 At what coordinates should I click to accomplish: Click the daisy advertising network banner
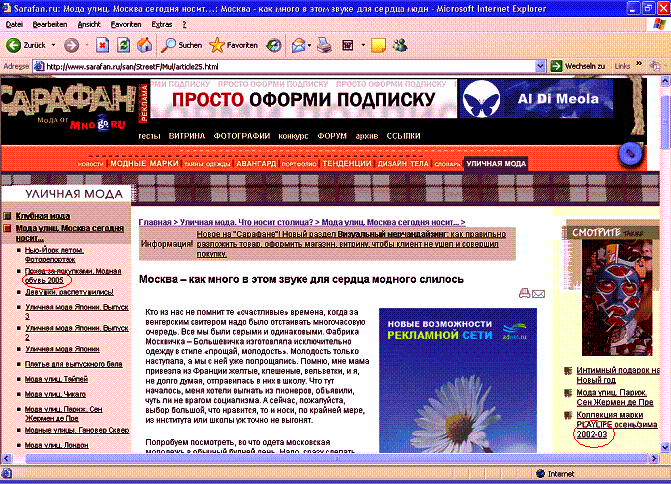point(457,380)
